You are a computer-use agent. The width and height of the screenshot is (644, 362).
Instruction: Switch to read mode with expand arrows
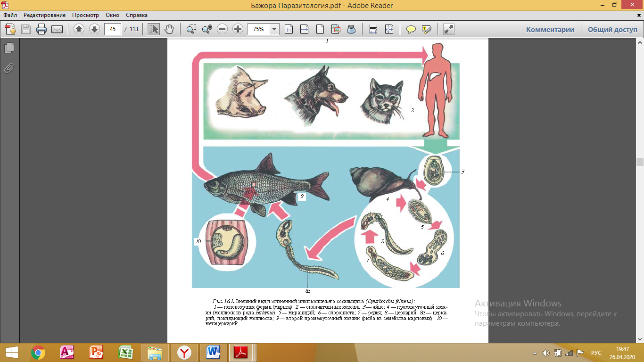coord(449,29)
